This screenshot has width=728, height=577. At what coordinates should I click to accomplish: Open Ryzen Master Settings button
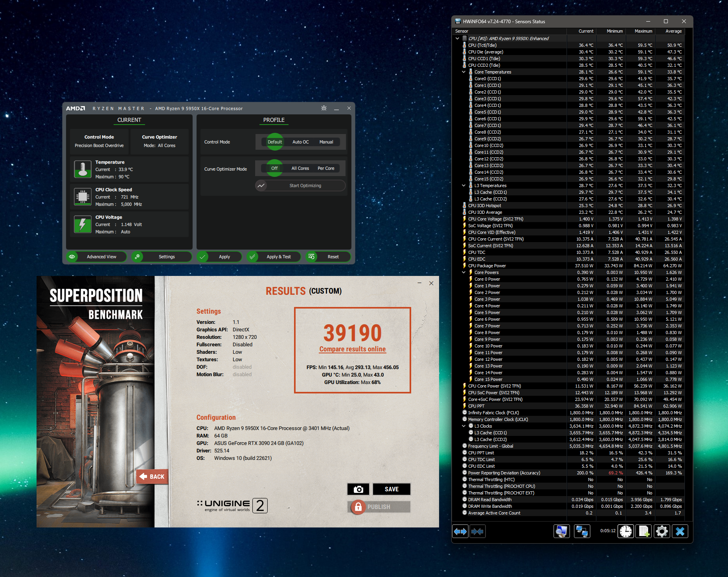[162, 257]
